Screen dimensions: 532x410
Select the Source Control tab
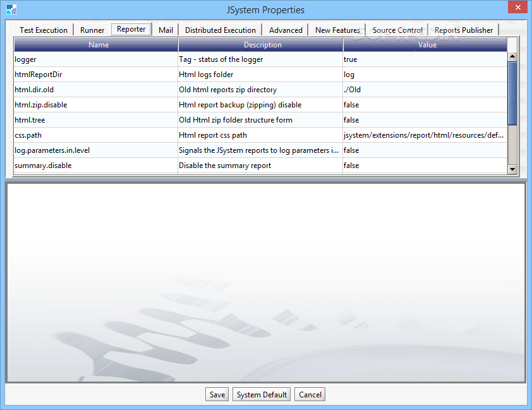coord(397,30)
